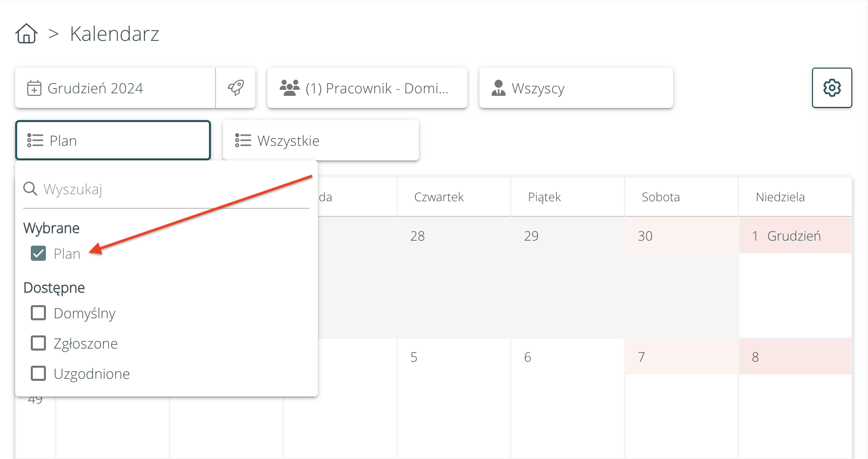Check the Zgłoszone option
The height and width of the screenshot is (459, 868).
(38, 343)
